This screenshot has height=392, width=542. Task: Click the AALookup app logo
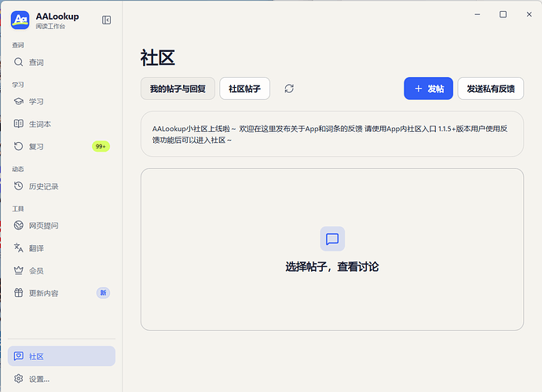pyautogui.click(x=20, y=20)
